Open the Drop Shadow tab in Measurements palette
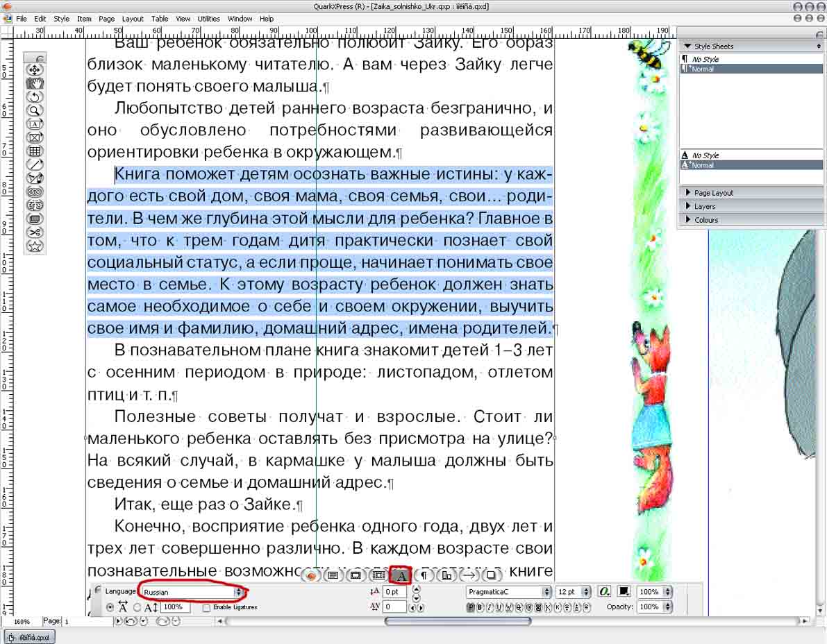This screenshot has width=827, height=644. (491, 575)
